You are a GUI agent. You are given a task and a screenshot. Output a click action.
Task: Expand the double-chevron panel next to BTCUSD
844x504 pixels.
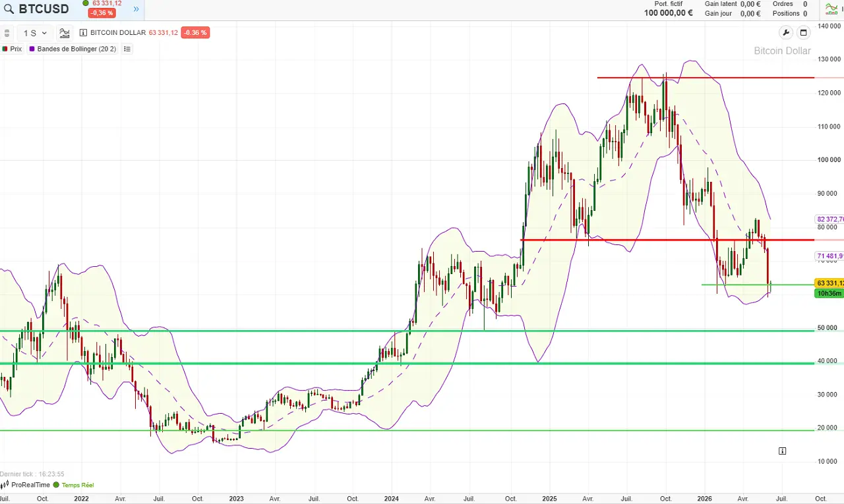coord(136,9)
